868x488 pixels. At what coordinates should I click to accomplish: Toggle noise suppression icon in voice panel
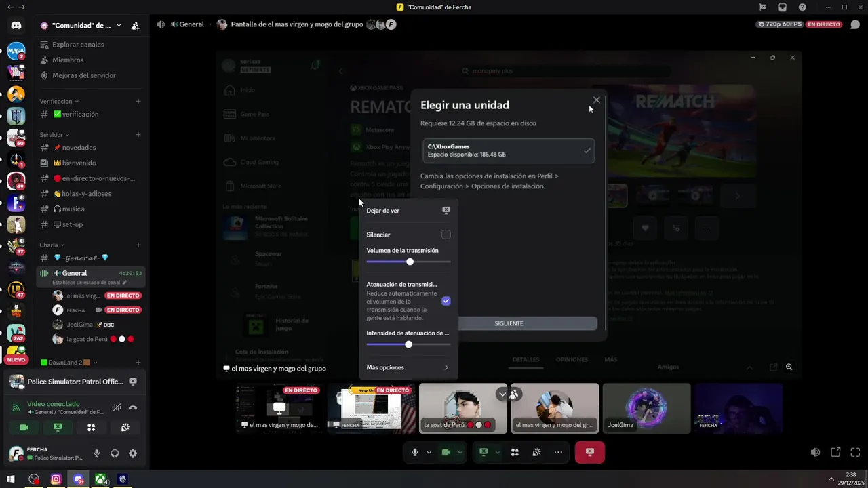tap(117, 407)
